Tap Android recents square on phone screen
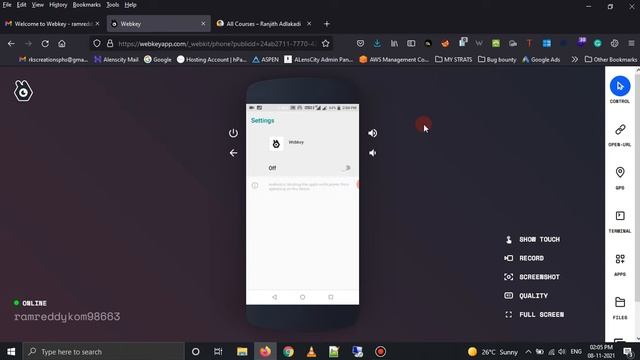 331,297
